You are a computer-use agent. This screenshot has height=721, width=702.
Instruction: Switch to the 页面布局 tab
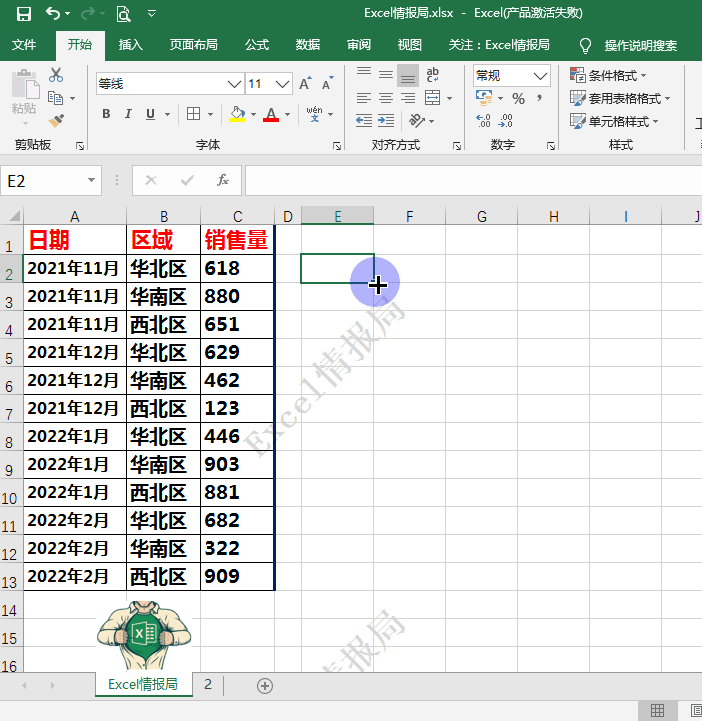pos(194,45)
